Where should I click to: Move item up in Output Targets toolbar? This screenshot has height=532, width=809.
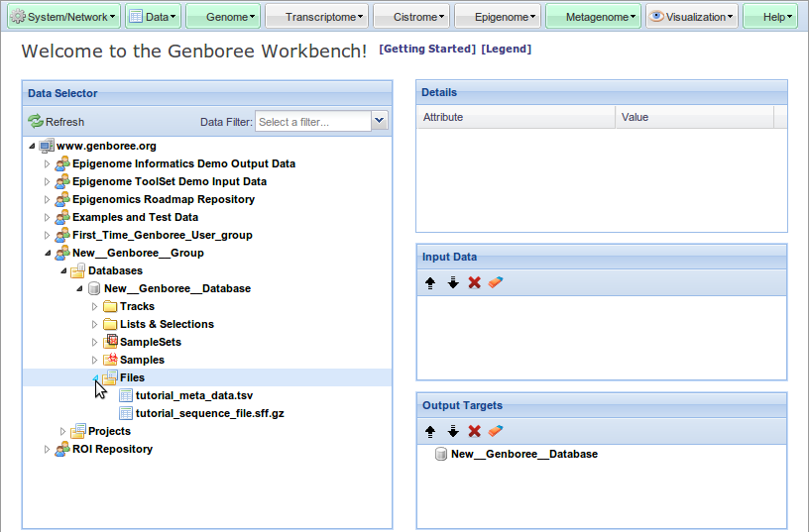[x=430, y=432]
